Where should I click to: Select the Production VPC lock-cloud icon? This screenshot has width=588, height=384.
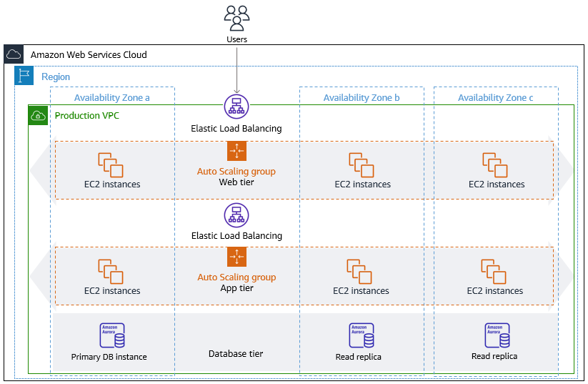[38, 115]
